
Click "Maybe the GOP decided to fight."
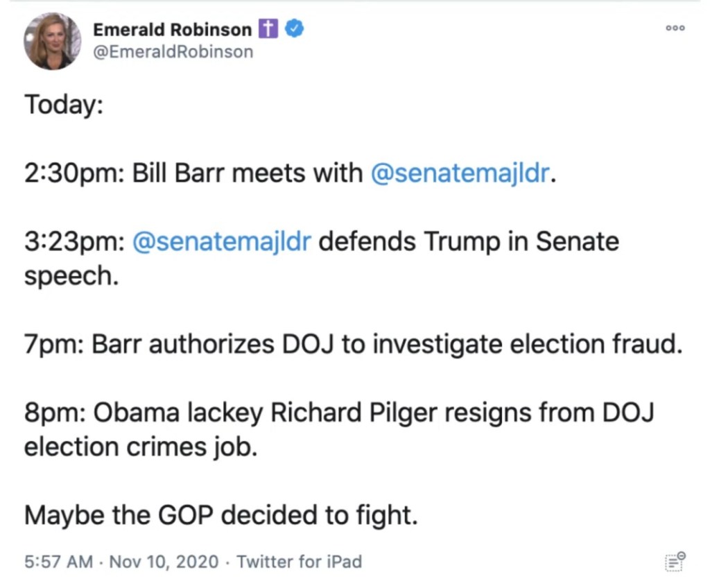click(x=221, y=515)
